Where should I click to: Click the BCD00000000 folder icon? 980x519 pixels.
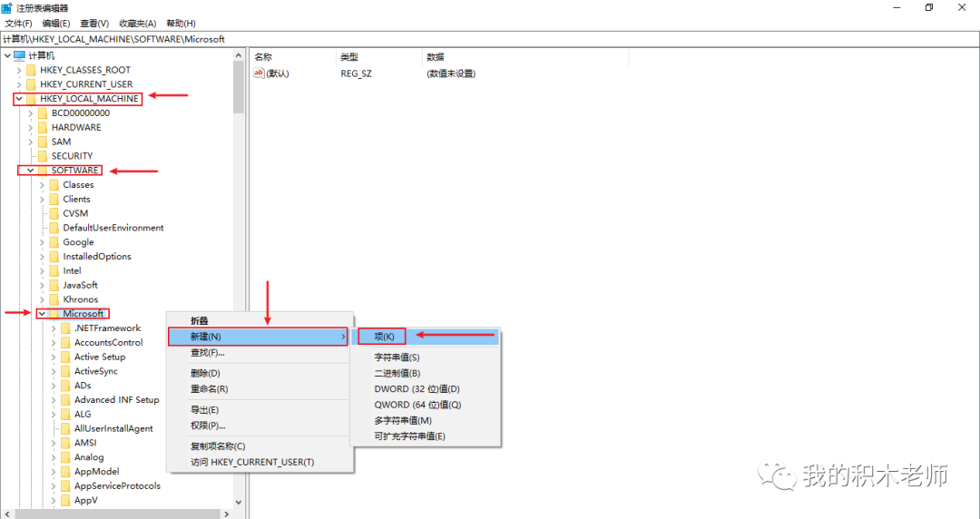(43, 113)
